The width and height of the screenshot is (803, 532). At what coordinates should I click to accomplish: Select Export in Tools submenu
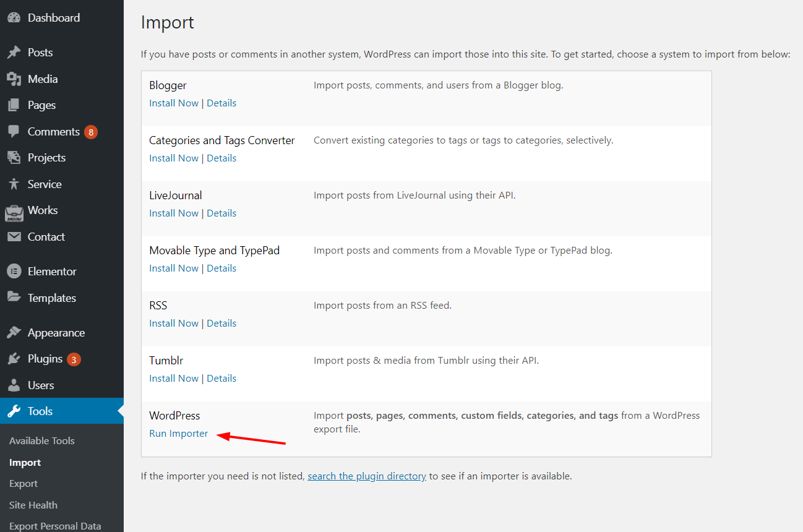tap(24, 484)
